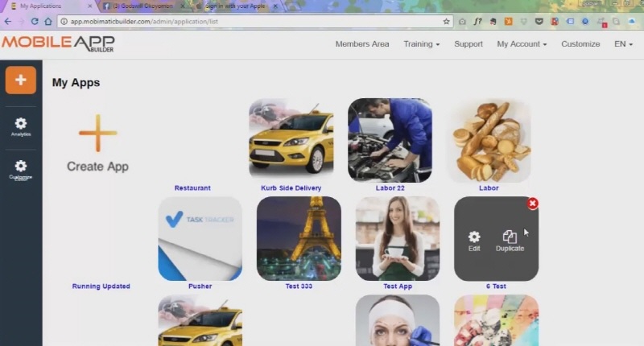Click the large Create App plus icon

97,133
